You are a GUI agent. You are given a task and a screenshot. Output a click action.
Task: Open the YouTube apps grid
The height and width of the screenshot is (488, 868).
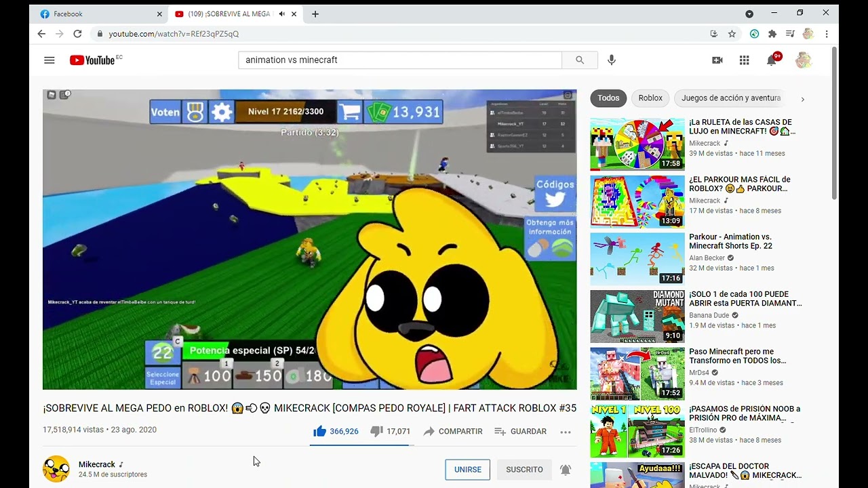click(x=745, y=60)
